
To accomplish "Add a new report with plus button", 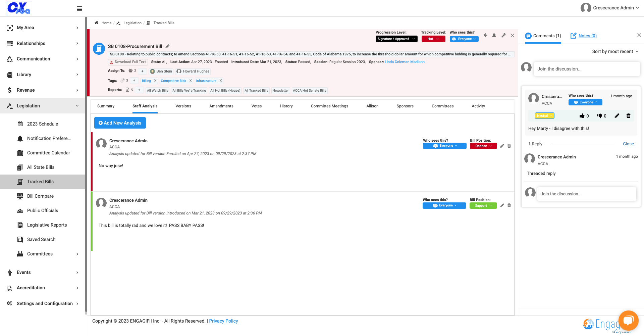I will click(139, 90).
